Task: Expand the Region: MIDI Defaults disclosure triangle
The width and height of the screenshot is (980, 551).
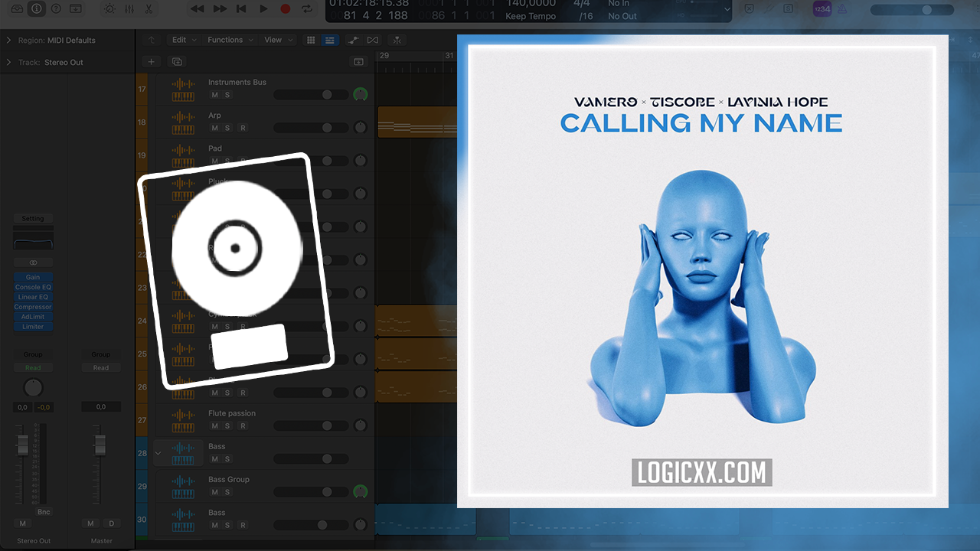Action: point(8,40)
